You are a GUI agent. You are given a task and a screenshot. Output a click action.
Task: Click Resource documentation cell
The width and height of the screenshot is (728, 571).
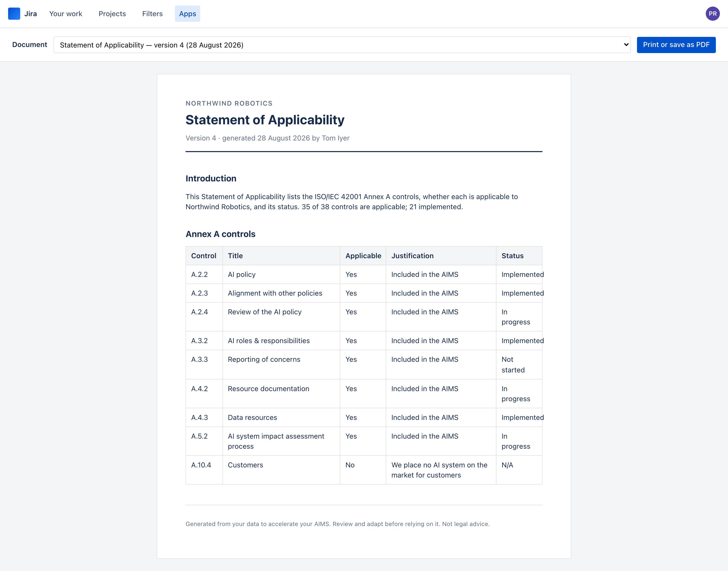[281, 394]
